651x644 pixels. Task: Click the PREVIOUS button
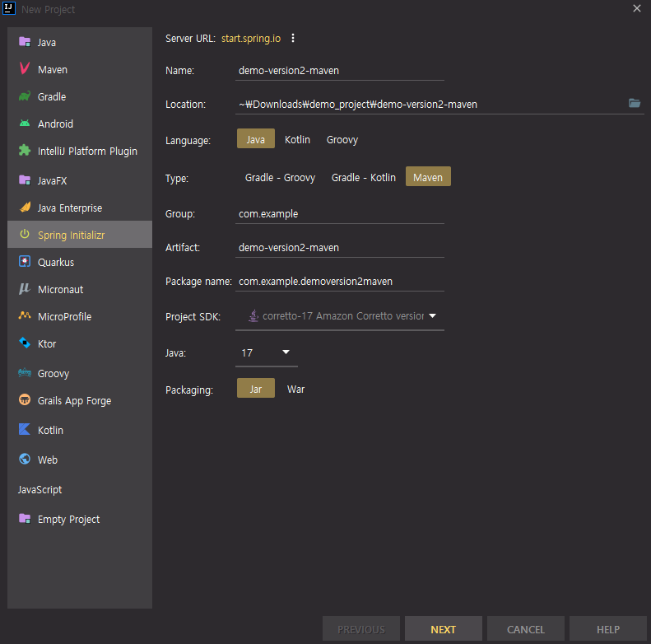[361, 629]
